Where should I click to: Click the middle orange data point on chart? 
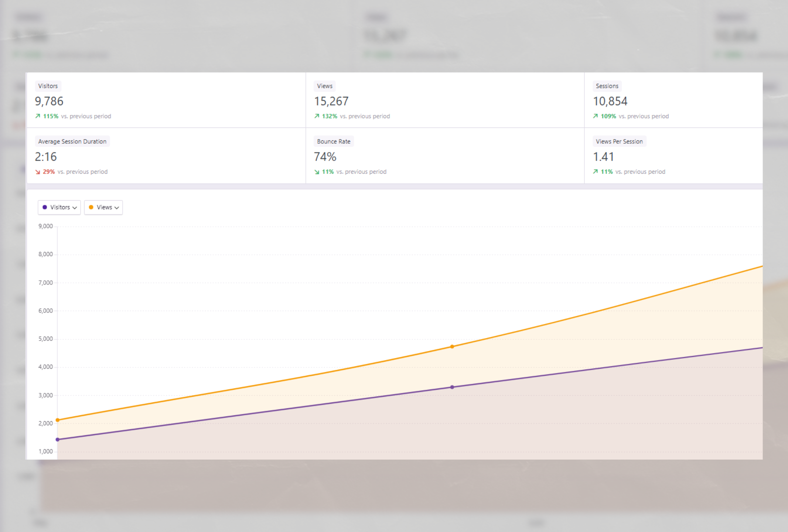point(452,347)
